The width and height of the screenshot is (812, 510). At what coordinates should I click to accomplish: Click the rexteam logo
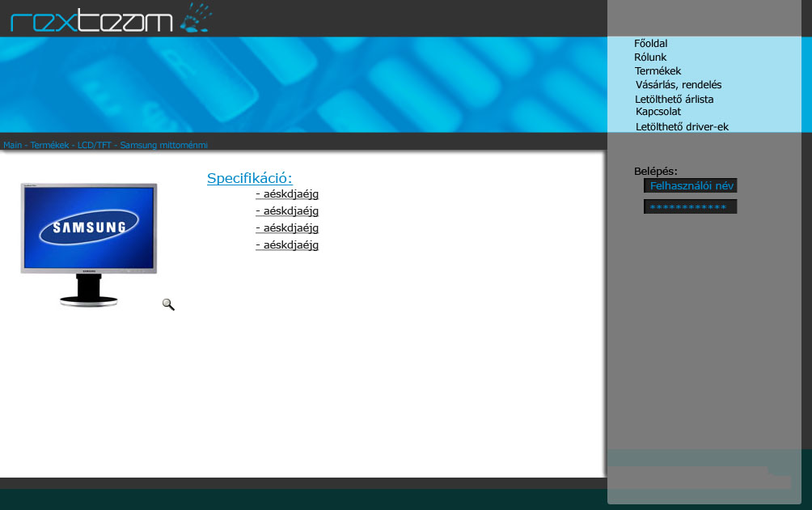[x=110, y=18]
